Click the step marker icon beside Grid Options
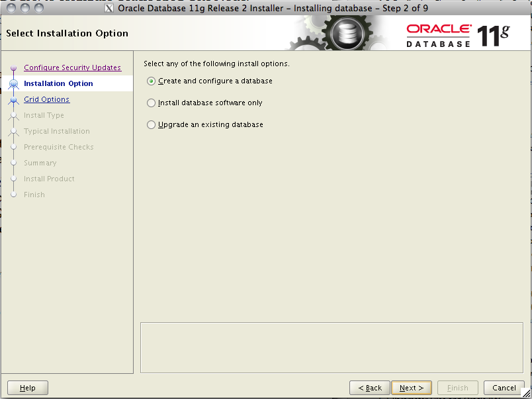This screenshot has width=532, height=399. pyautogui.click(x=14, y=99)
